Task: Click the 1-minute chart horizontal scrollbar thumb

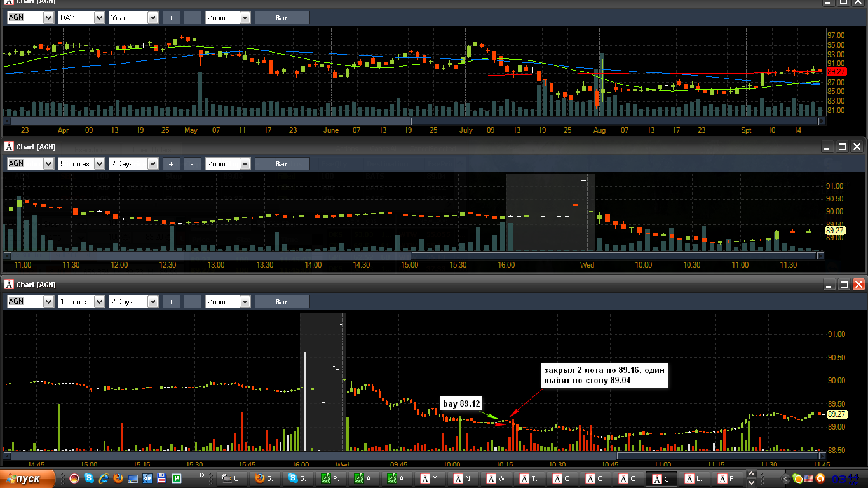Action: click(x=717, y=456)
